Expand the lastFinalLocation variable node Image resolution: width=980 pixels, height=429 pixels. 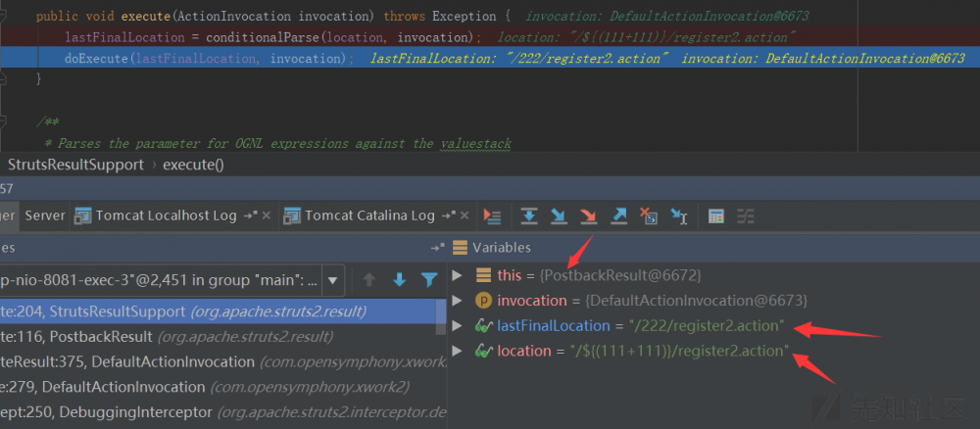click(458, 325)
